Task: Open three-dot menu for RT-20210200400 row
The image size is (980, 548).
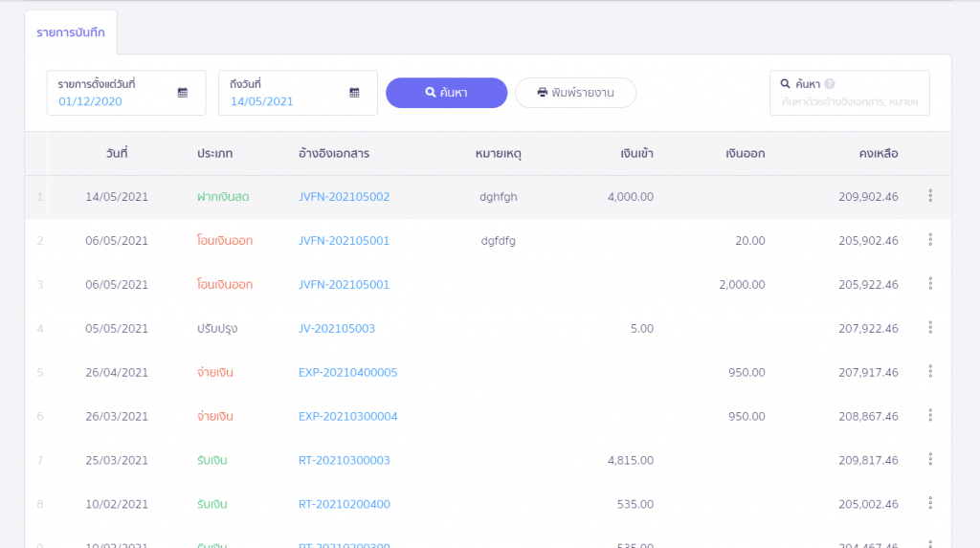Action: click(929, 504)
